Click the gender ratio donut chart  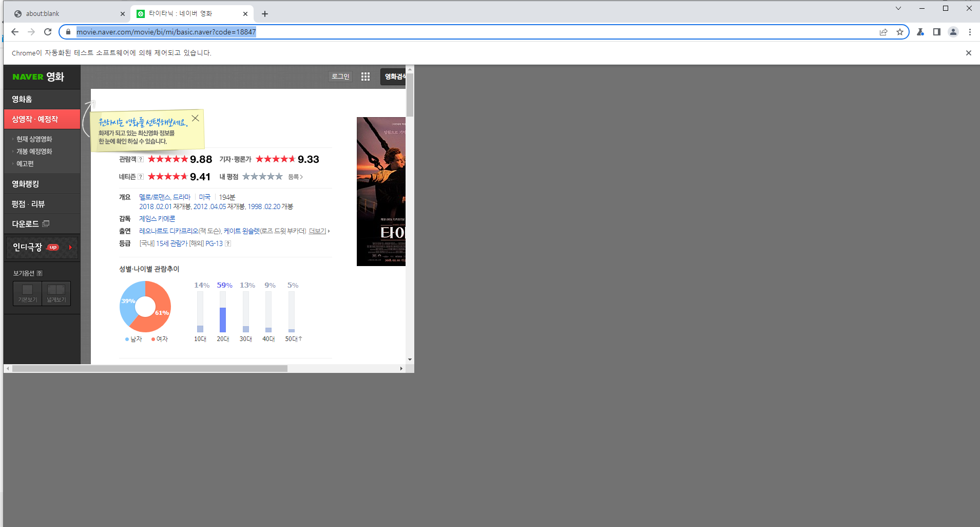145,307
